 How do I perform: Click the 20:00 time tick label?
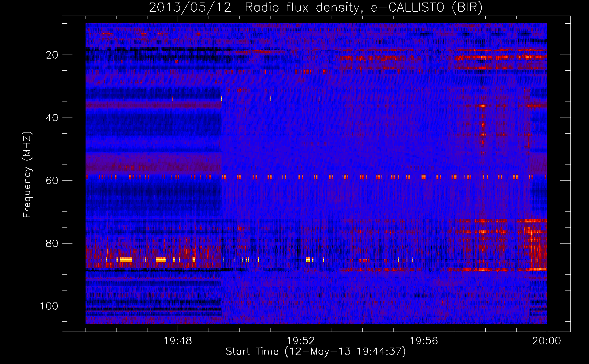547,341
